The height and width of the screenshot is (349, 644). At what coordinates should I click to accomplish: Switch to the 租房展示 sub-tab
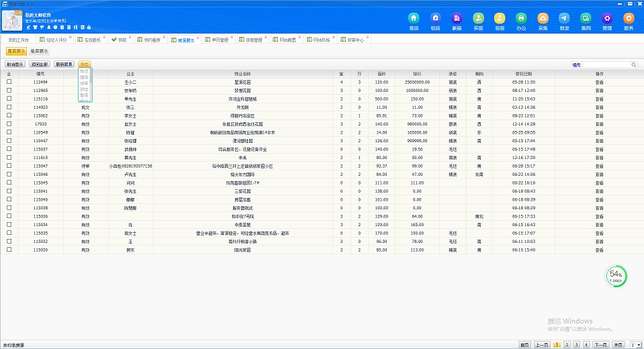[x=38, y=51]
